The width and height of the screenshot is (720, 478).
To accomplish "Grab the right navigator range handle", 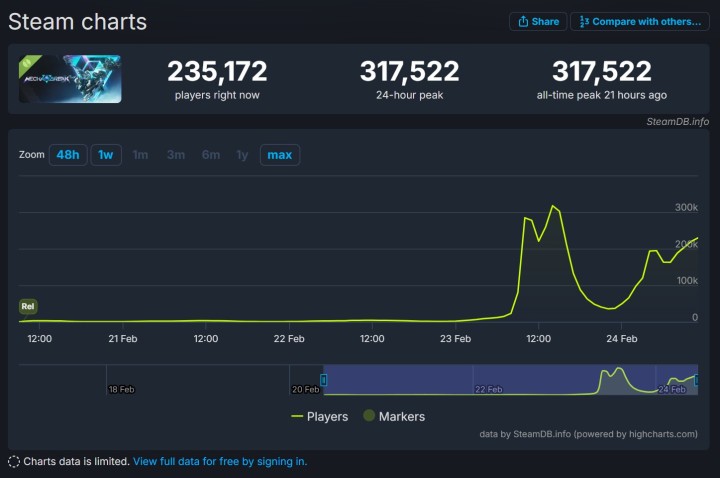I will 697,380.
